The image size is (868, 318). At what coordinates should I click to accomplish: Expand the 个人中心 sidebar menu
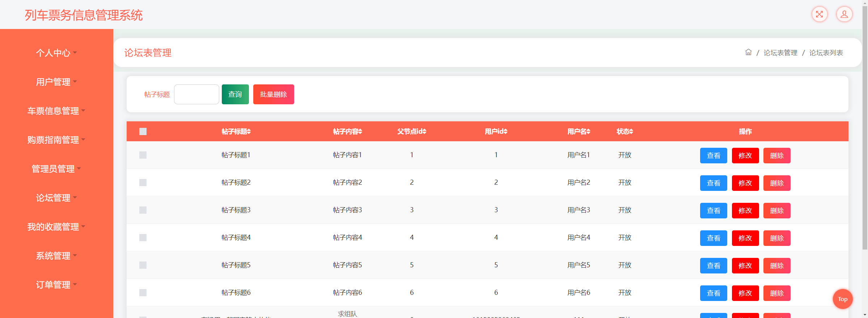pyautogui.click(x=56, y=53)
